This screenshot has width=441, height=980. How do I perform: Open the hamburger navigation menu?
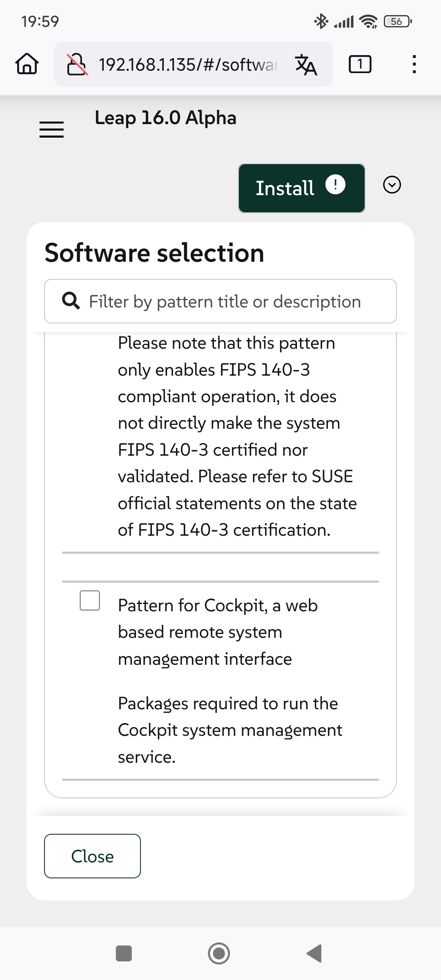click(51, 129)
